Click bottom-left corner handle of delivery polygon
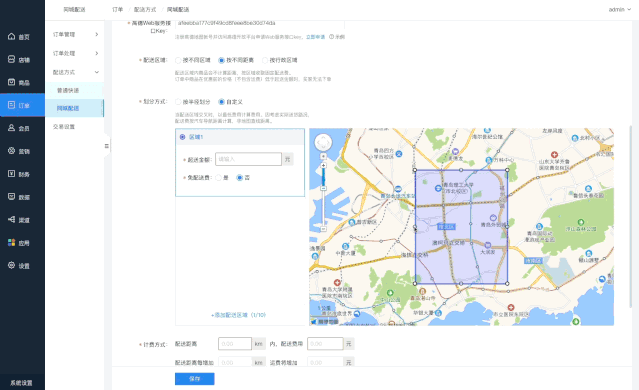Viewport: 639px width, 390px height. coord(415,283)
